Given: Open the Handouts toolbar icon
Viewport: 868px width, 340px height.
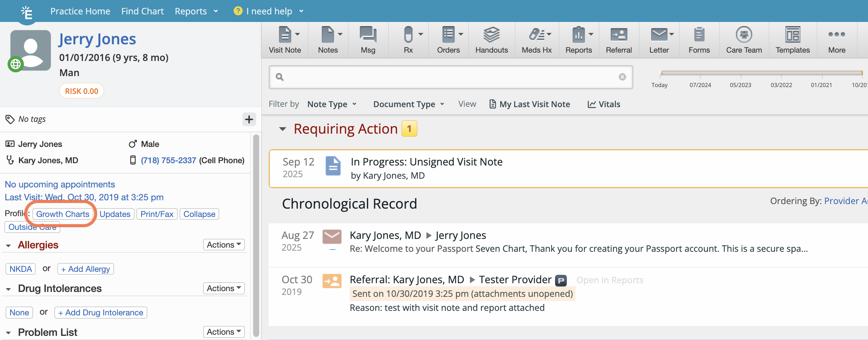Looking at the screenshot, I should pyautogui.click(x=491, y=40).
